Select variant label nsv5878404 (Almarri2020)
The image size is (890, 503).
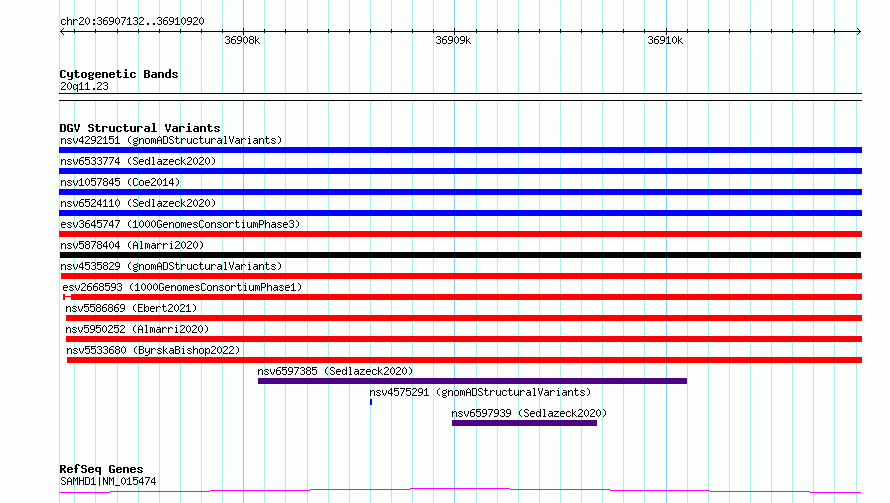click(132, 245)
